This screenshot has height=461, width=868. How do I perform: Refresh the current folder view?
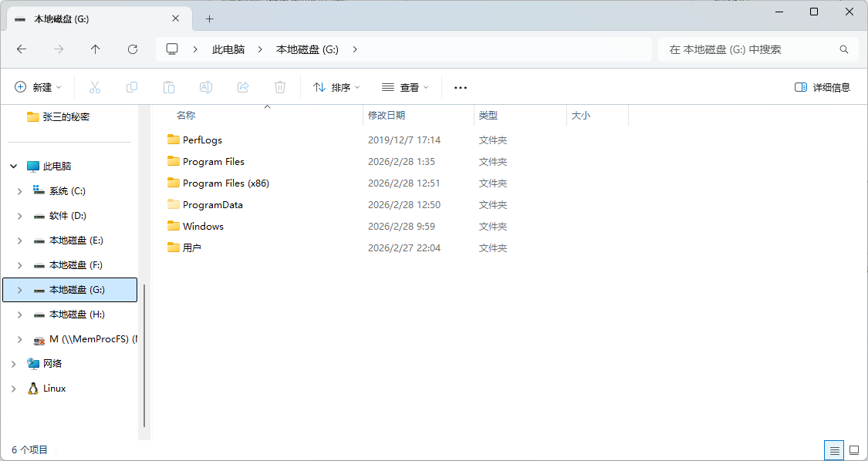click(133, 49)
